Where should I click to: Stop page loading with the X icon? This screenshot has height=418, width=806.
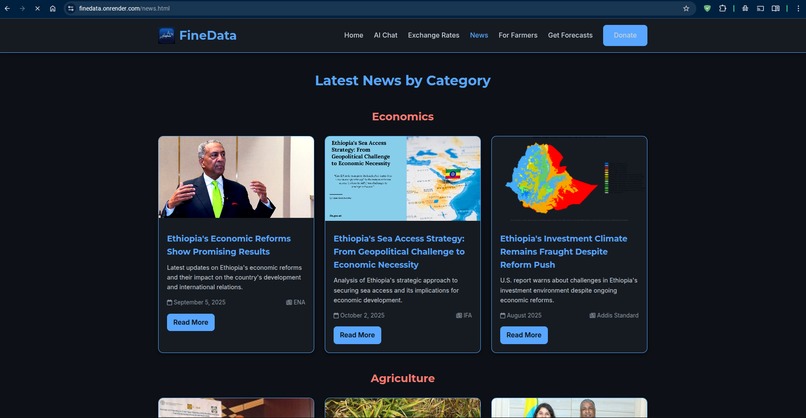coord(38,8)
